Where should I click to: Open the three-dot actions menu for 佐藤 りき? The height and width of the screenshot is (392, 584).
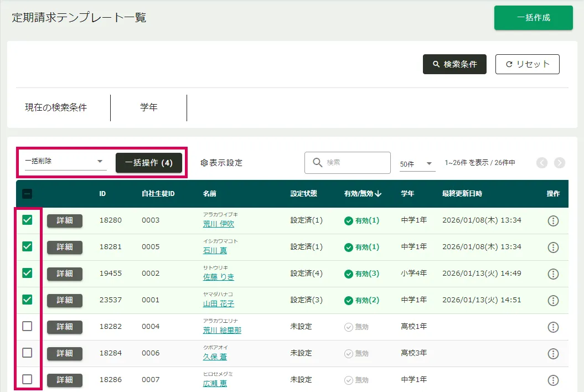[x=552, y=274]
